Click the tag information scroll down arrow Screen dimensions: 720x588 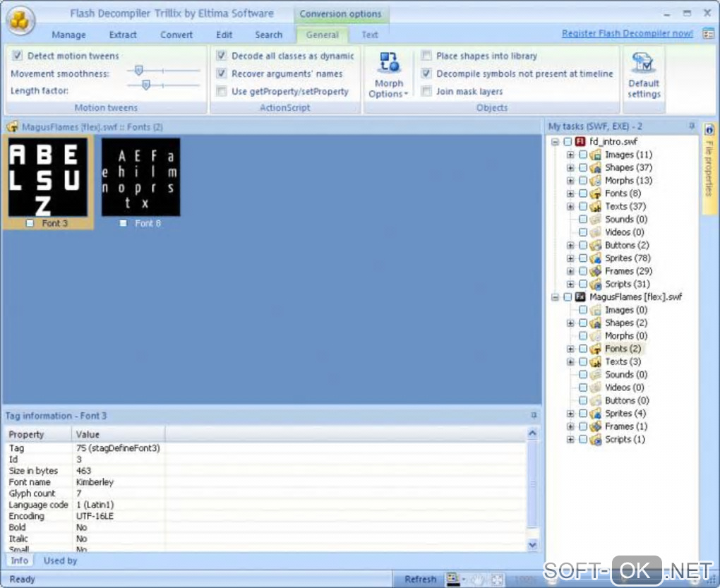click(532, 545)
